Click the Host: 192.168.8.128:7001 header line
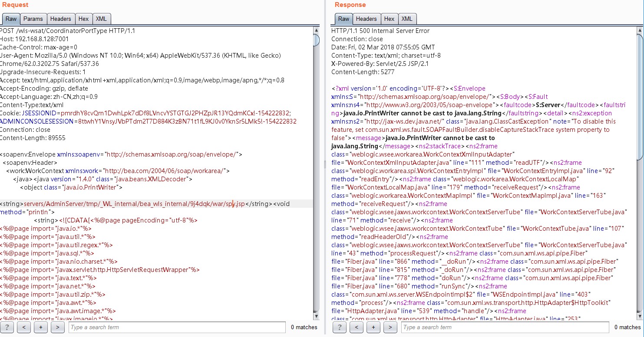The height and width of the screenshot is (337, 644). click(34, 39)
